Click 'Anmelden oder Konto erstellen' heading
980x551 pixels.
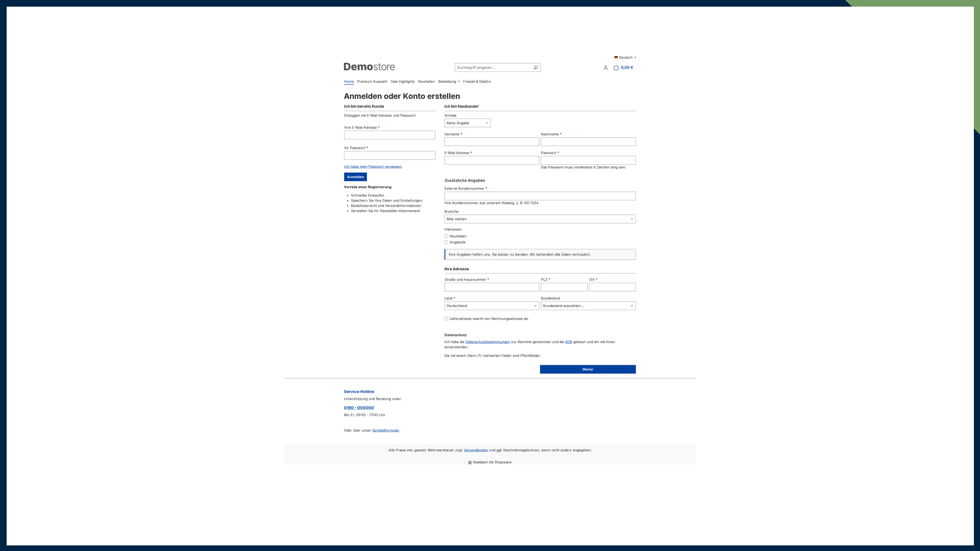pos(402,96)
